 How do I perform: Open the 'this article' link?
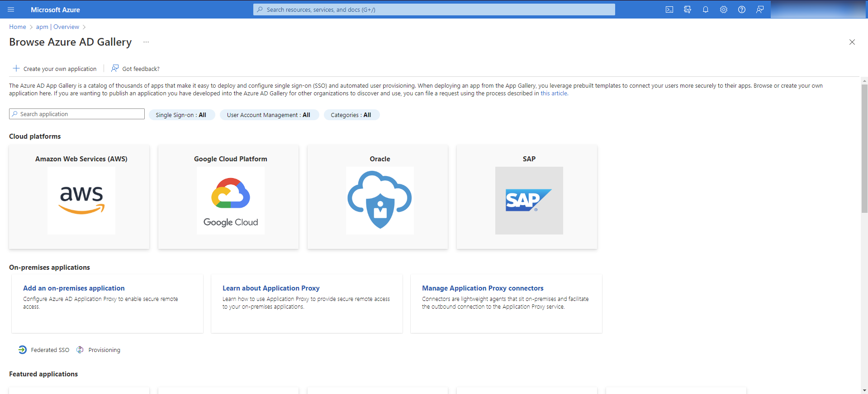click(554, 94)
